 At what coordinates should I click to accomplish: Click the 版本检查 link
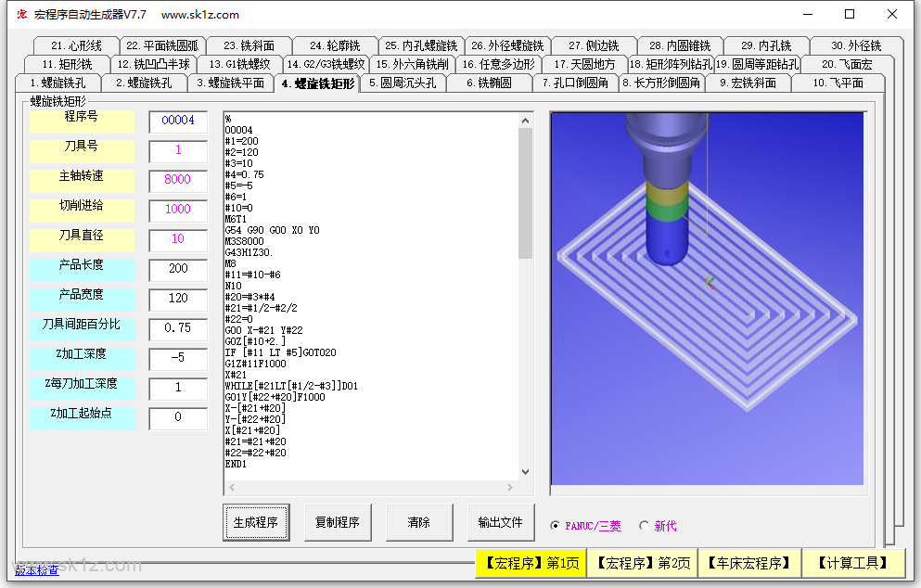click(36, 569)
